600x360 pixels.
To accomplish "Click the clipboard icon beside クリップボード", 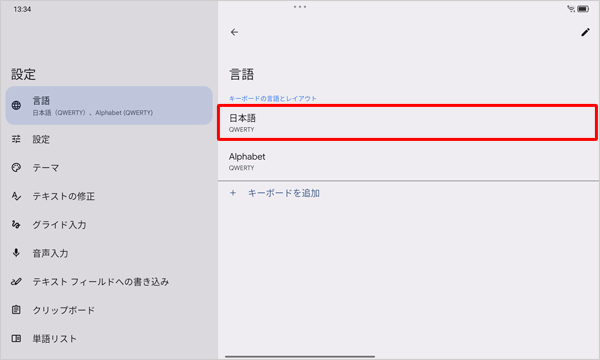I will click(16, 310).
